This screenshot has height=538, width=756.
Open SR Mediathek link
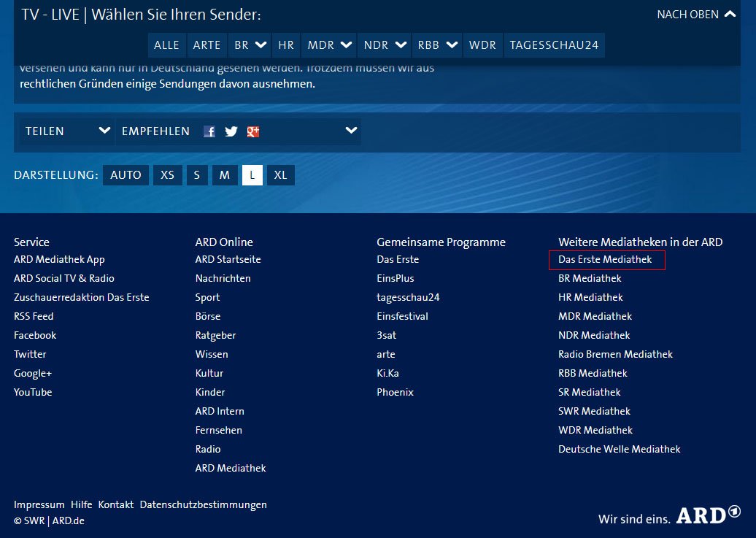589,392
